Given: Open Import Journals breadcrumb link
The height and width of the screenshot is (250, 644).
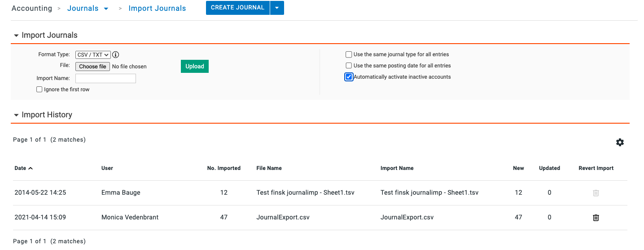Looking at the screenshot, I should [x=157, y=9].
